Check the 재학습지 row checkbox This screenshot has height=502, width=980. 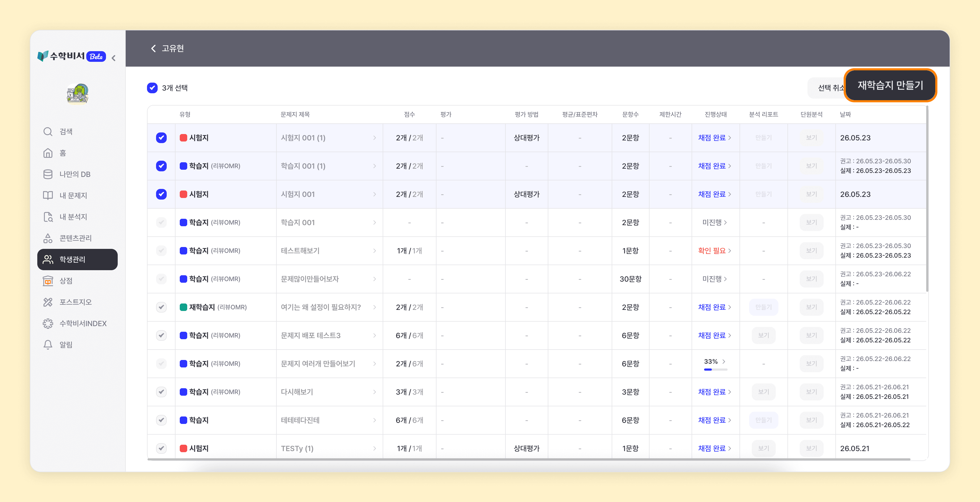coord(161,307)
